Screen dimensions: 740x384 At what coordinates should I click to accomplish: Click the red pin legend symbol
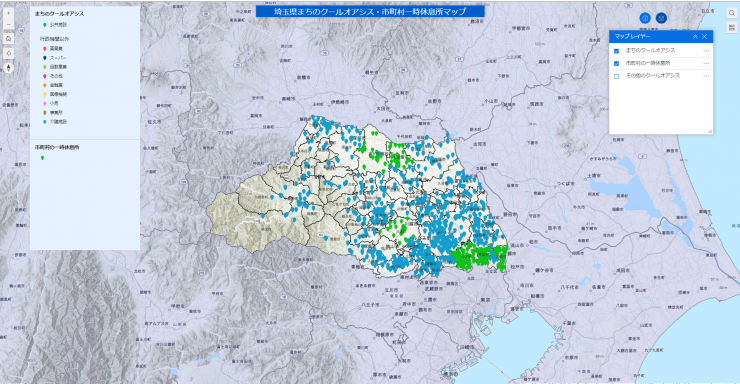coord(44,49)
